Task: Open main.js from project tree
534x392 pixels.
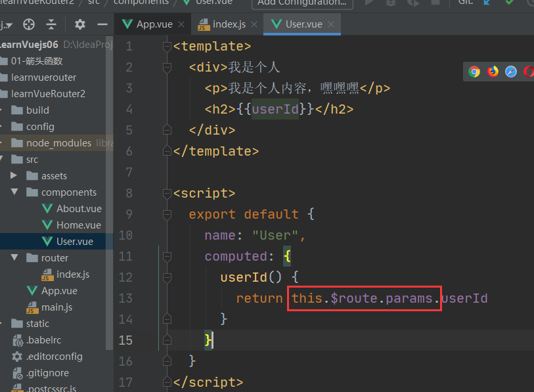Action: point(56,307)
